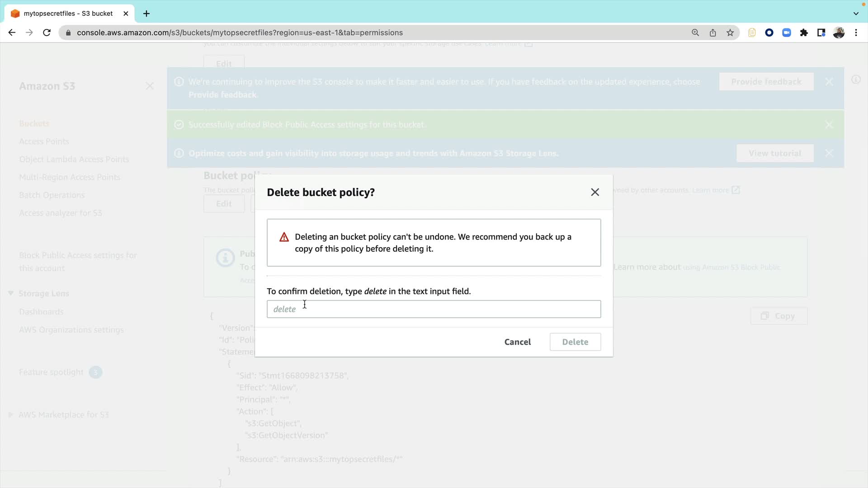
Task: Open the Extensions puzzle icon
Action: (x=804, y=33)
